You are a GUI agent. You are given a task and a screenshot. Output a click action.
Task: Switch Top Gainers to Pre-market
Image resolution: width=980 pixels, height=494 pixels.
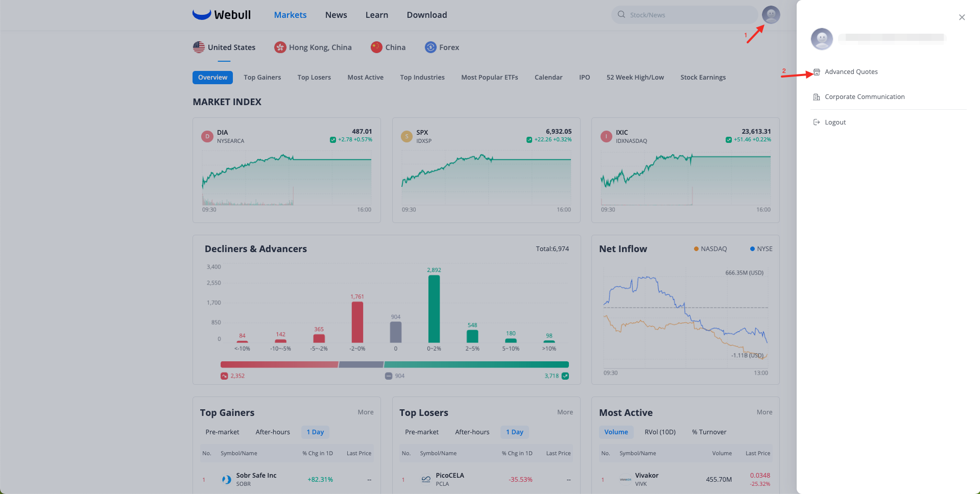pyautogui.click(x=222, y=432)
